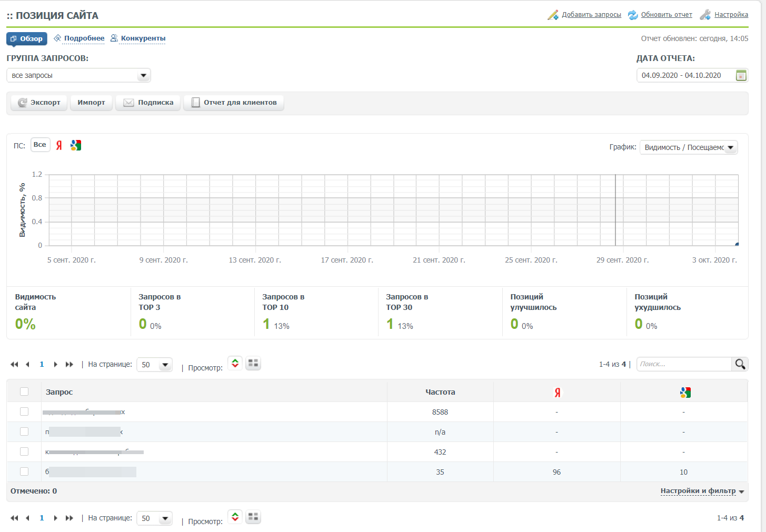Screen dimensions: 766x532
Task: Go to last page using top pagination arrow
Action: point(69,364)
